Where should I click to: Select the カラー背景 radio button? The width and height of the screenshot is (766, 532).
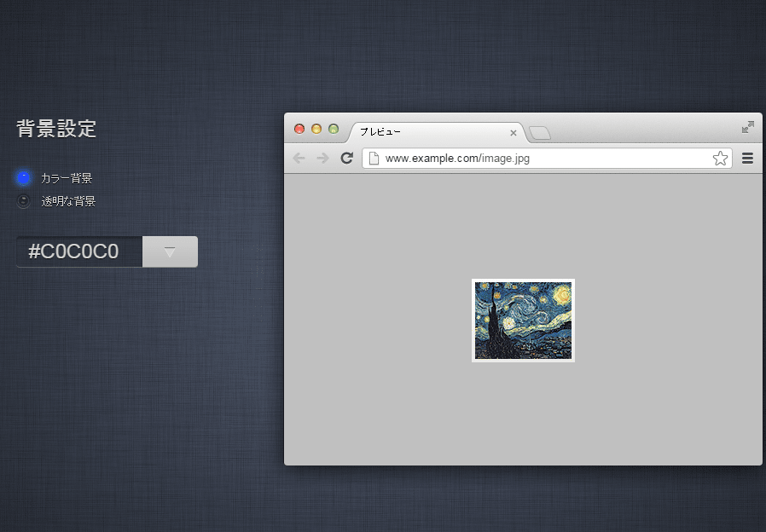coord(23,178)
